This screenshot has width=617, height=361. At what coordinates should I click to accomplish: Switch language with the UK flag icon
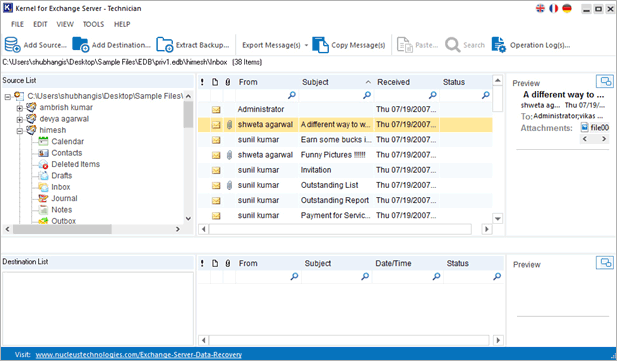click(540, 8)
